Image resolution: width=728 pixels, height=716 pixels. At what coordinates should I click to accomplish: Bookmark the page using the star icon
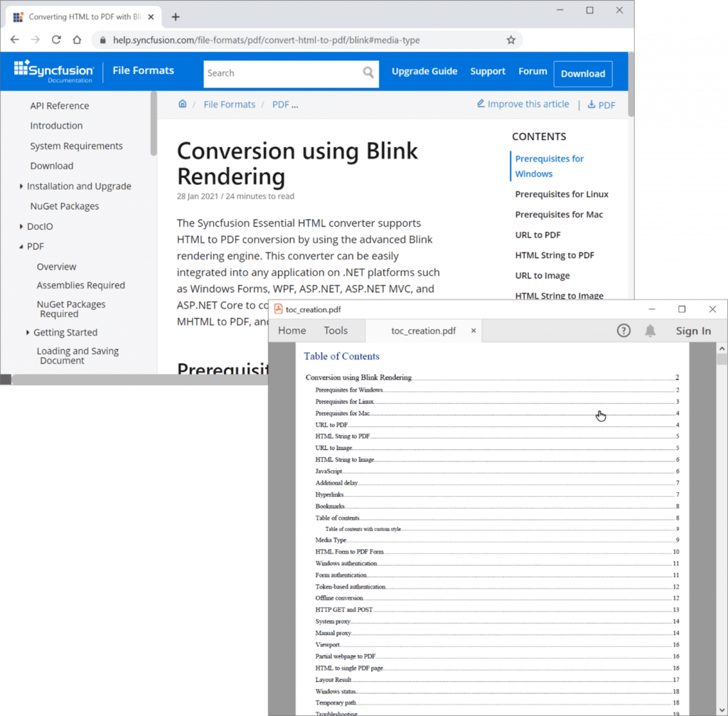(x=511, y=41)
